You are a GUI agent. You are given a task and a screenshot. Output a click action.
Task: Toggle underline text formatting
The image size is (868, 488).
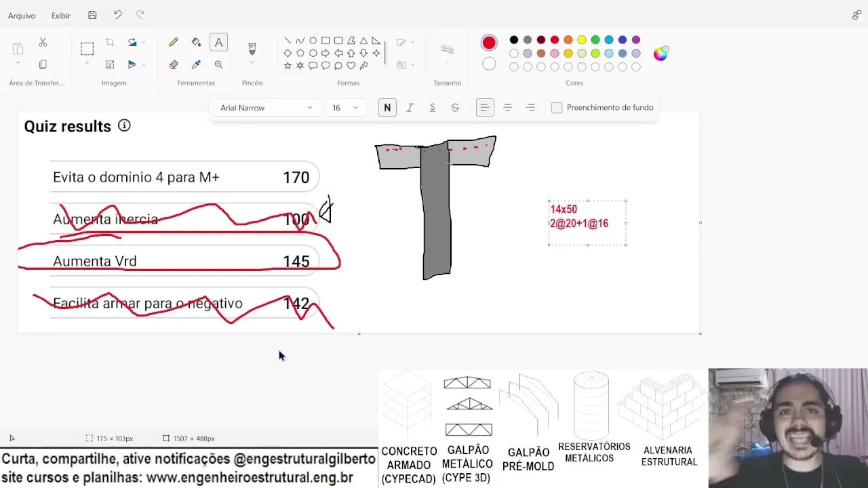433,108
